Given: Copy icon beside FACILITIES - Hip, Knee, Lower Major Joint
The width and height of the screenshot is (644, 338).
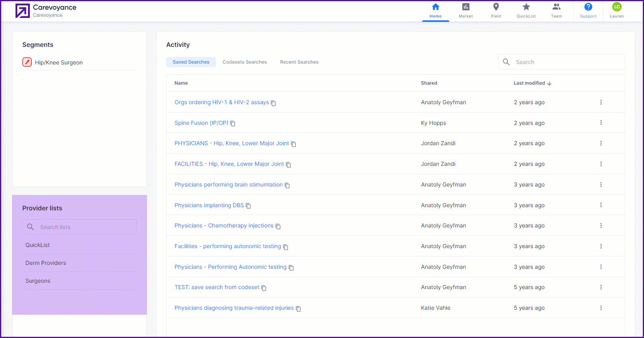Looking at the screenshot, I should (289, 165).
